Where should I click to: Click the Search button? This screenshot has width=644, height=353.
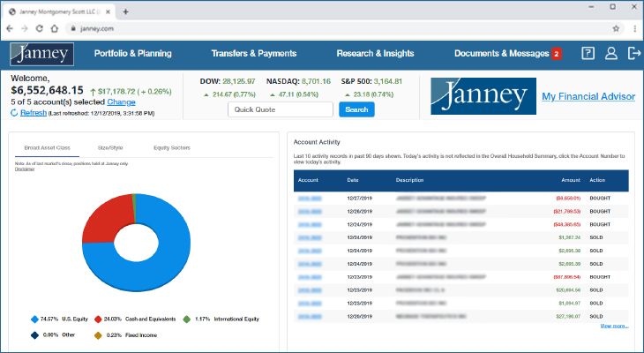pos(356,109)
